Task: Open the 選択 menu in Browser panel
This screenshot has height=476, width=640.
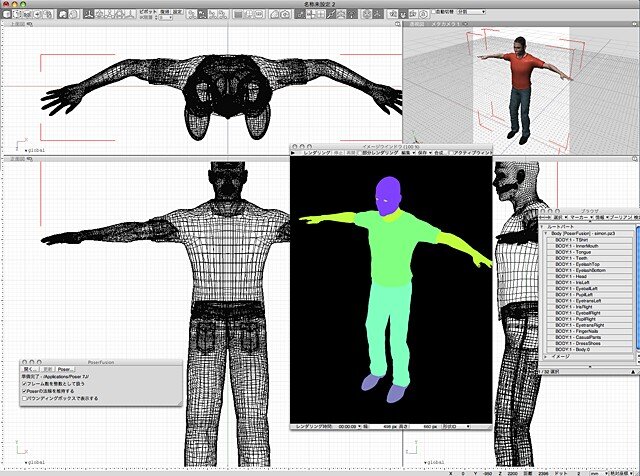Action: (x=560, y=218)
